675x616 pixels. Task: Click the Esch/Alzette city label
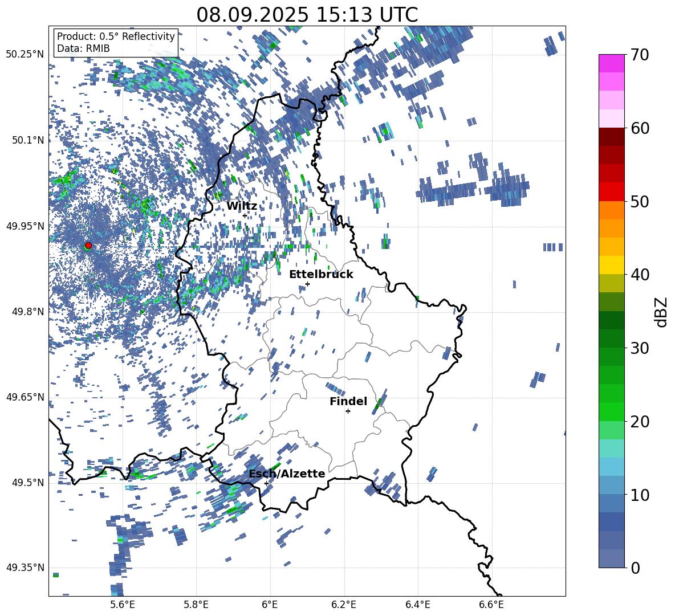point(287,474)
